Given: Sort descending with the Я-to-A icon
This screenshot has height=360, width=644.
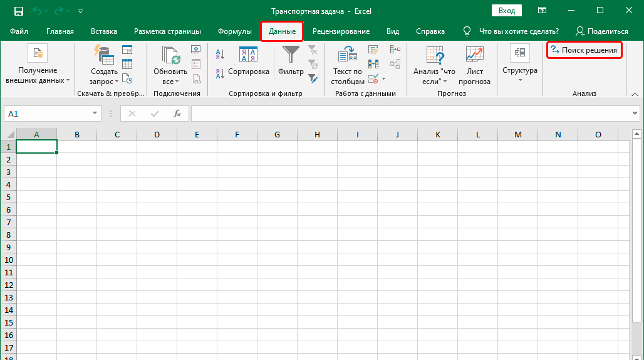Looking at the screenshot, I should [x=220, y=73].
